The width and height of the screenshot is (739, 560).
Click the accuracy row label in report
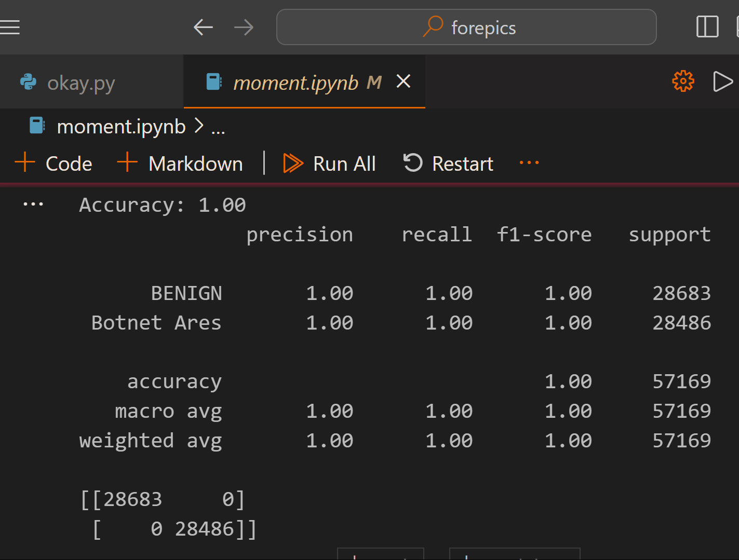(x=174, y=382)
